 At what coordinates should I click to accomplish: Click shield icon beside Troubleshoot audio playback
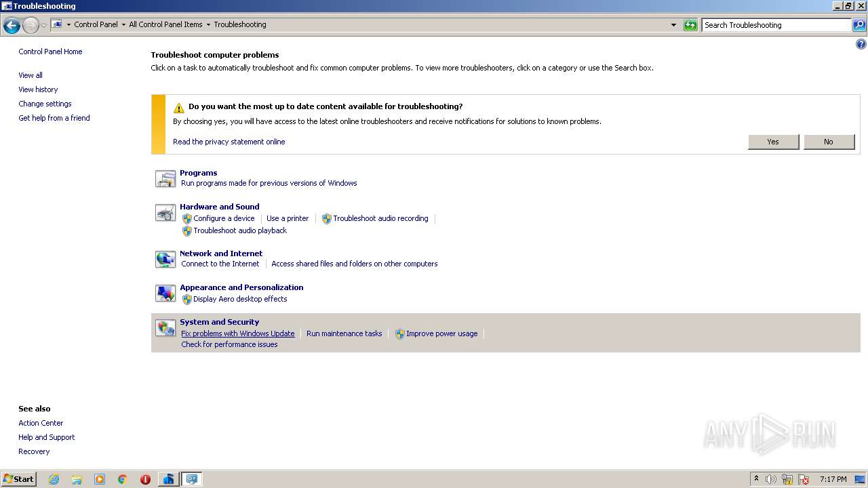point(187,231)
